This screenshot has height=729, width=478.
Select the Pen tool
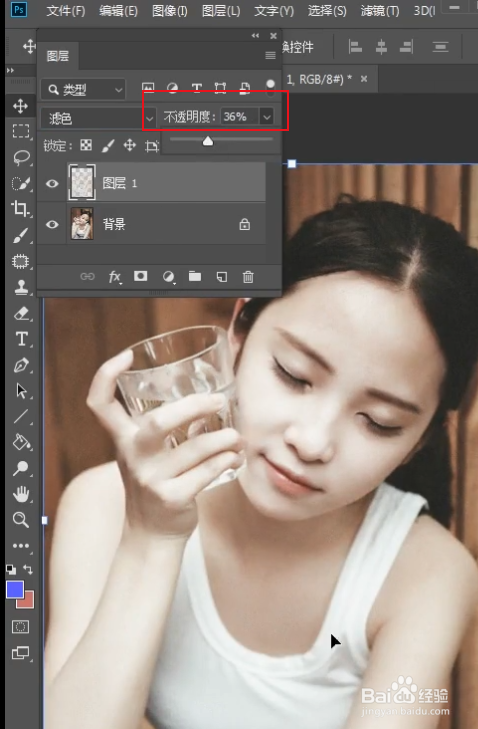[x=21, y=365]
